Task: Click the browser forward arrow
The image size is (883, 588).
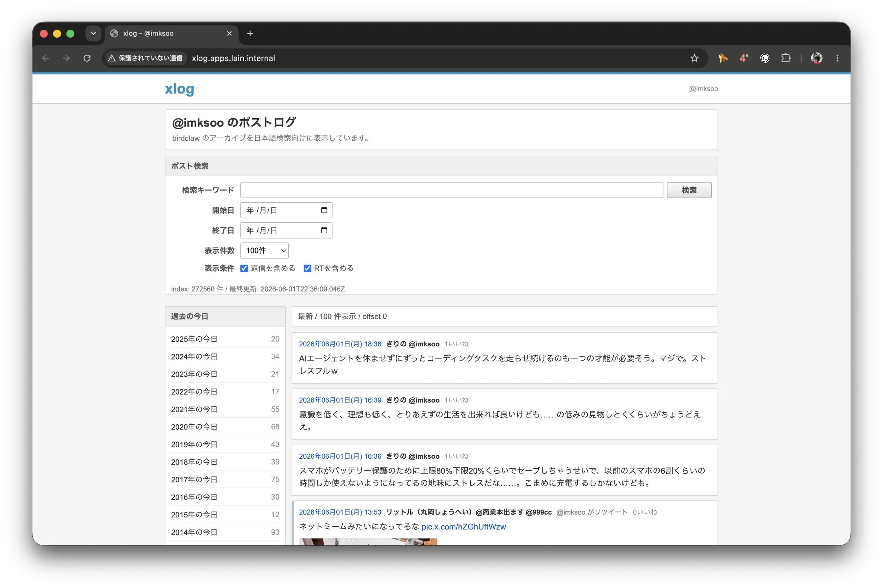Action: coord(66,58)
